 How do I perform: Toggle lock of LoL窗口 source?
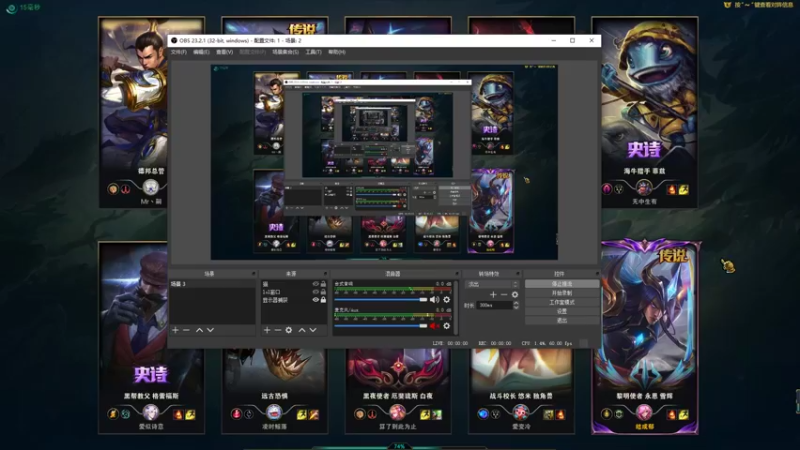(x=323, y=292)
